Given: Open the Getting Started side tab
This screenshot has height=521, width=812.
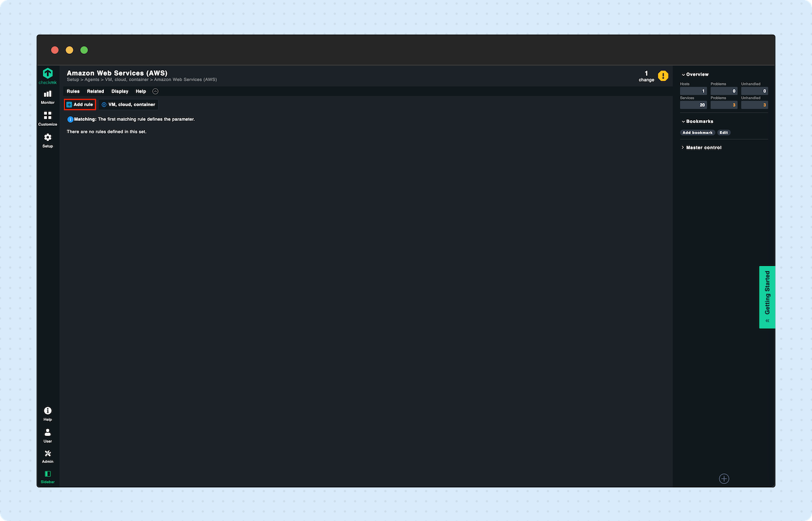Looking at the screenshot, I should tap(767, 297).
